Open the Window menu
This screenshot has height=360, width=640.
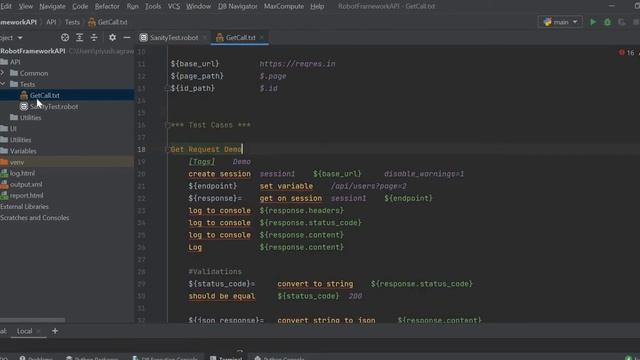point(198,6)
